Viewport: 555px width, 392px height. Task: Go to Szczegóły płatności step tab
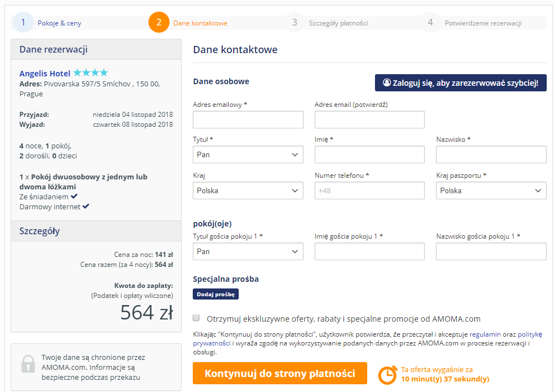click(x=338, y=23)
